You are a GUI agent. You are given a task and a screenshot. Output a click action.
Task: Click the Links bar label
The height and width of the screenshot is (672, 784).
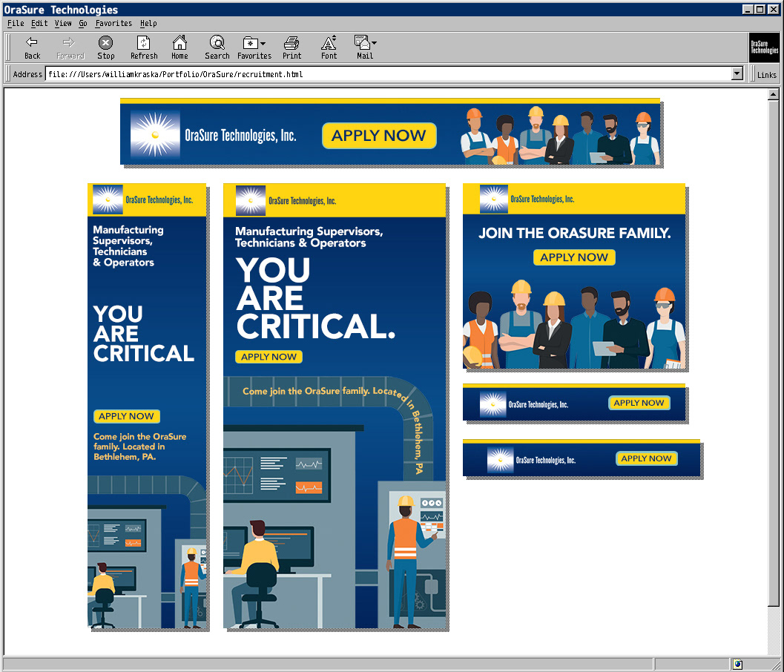766,74
